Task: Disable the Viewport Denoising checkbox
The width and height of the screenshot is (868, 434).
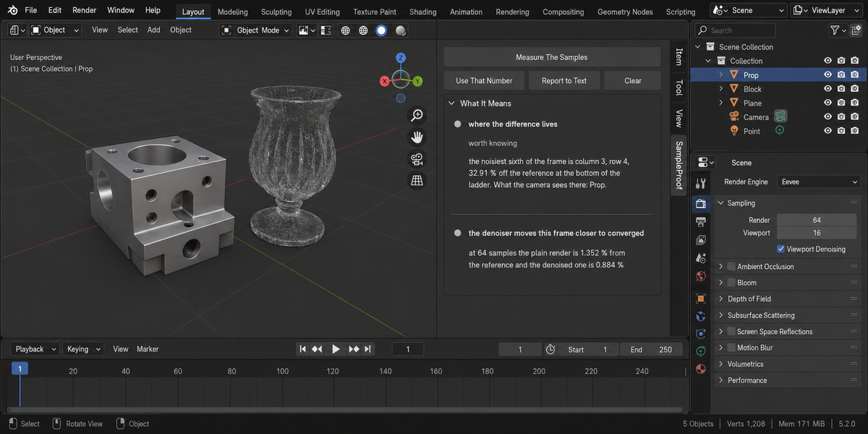Action: pos(781,249)
